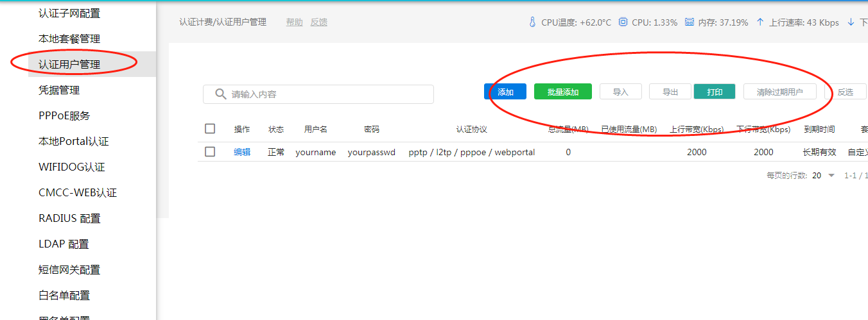The height and width of the screenshot is (320, 868).
Task: Click the green 批量添加 button
Action: pos(562,92)
